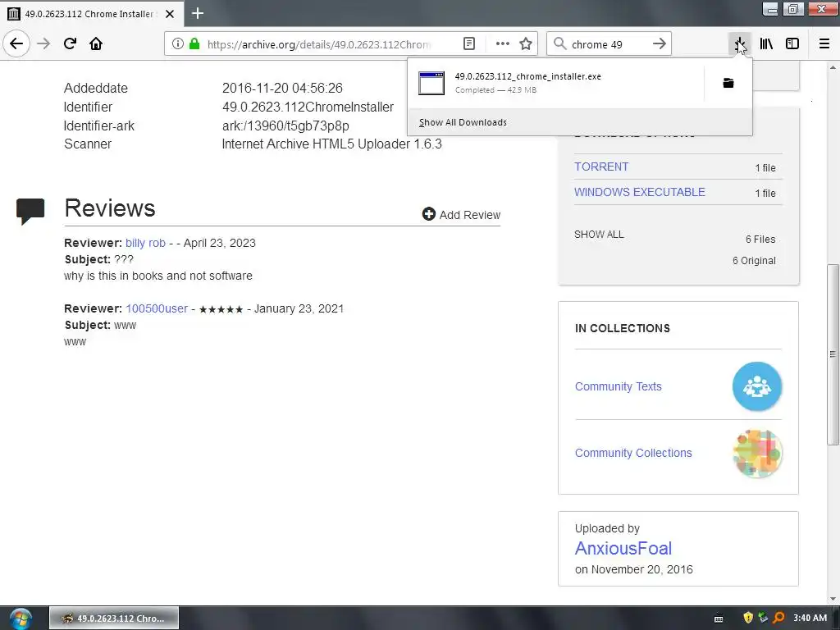Close the Chrome Installer tab
Image resolution: width=840 pixels, height=630 pixels.
tap(170, 14)
